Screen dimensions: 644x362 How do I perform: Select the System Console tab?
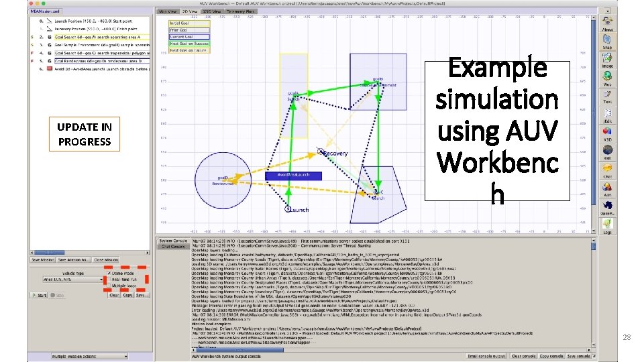point(173,241)
